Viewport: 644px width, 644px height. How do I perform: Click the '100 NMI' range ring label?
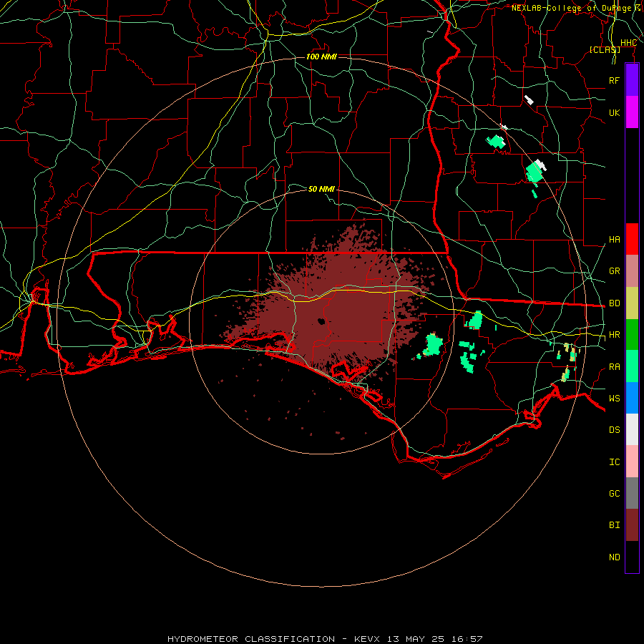[x=321, y=57]
